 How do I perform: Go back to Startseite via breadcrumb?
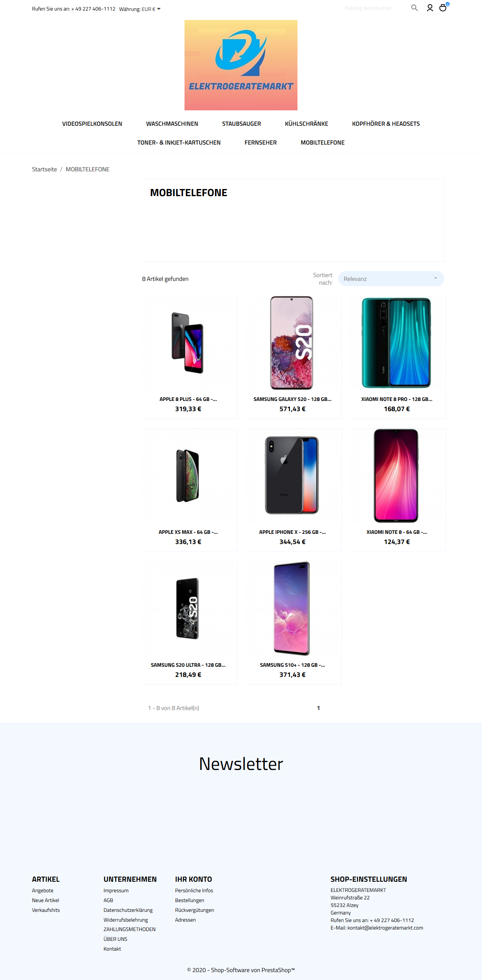[x=44, y=169]
